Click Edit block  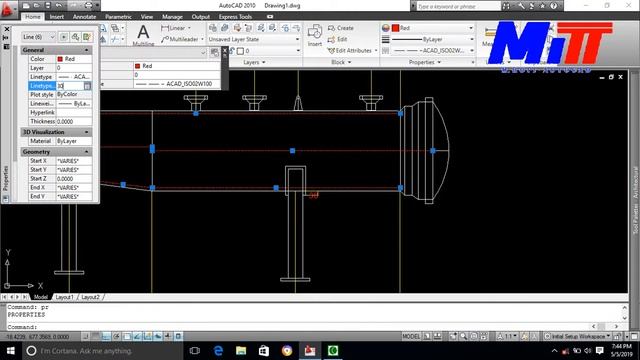tap(338, 39)
